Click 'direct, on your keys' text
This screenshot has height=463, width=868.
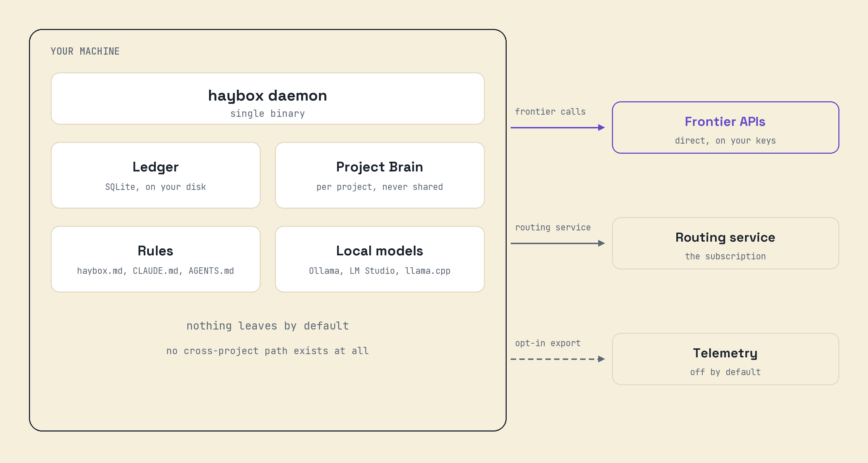(x=726, y=141)
